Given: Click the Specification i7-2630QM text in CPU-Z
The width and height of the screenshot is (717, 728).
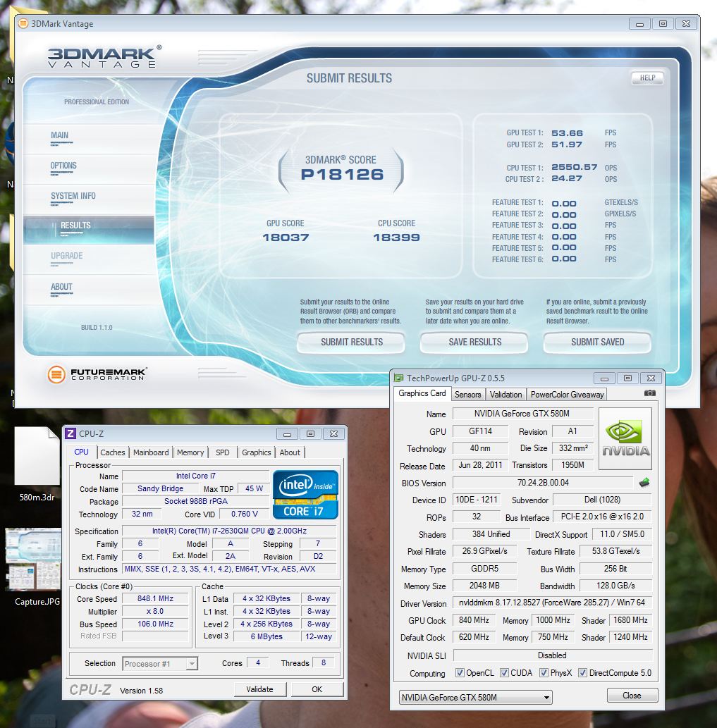Looking at the screenshot, I should coord(229,531).
